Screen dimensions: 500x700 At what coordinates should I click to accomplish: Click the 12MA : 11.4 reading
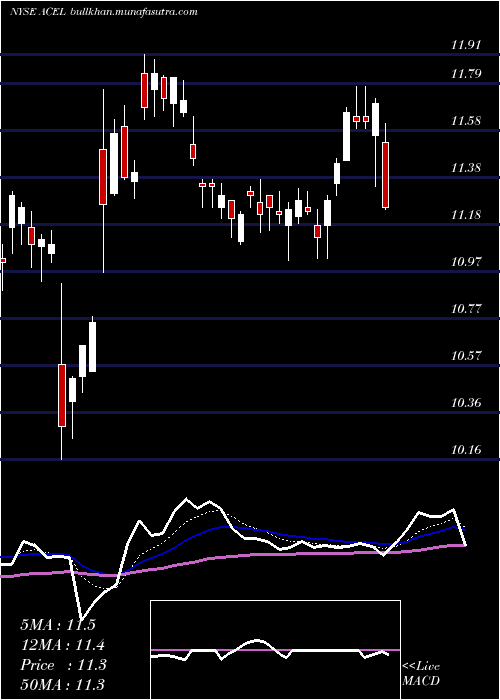(x=63, y=645)
